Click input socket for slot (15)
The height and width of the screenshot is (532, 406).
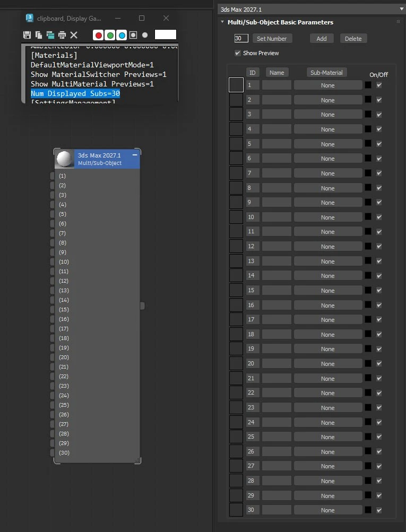point(53,309)
